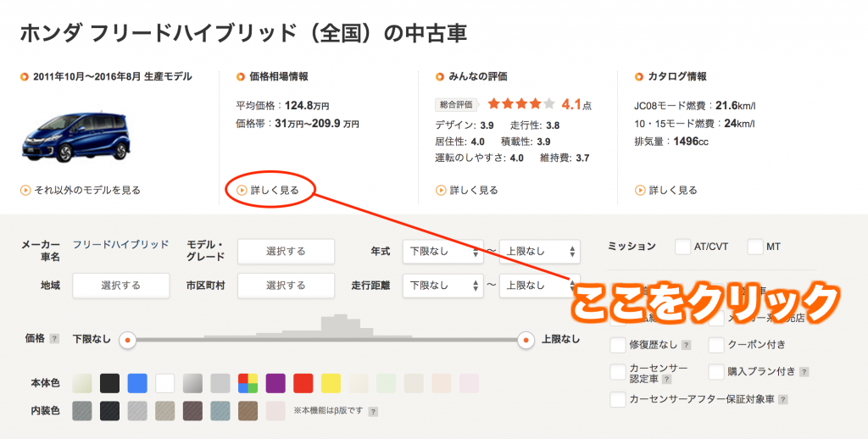Click the blue Freed Hybrid car thumbnail

point(75,136)
